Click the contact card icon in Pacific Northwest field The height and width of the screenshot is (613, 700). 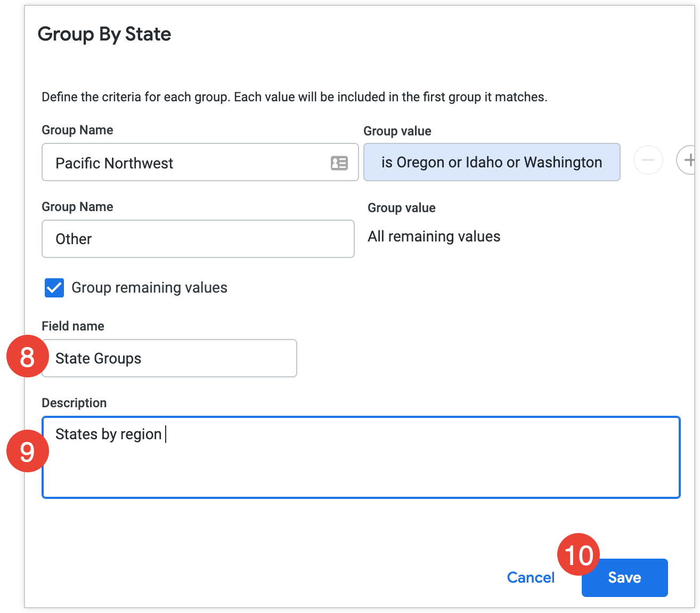(339, 163)
